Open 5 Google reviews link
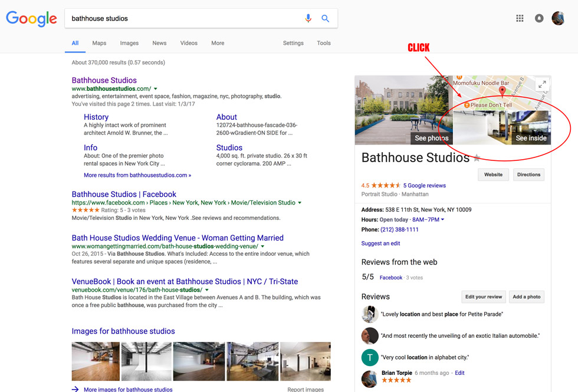Image resolution: width=578 pixels, height=392 pixels. pos(424,186)
